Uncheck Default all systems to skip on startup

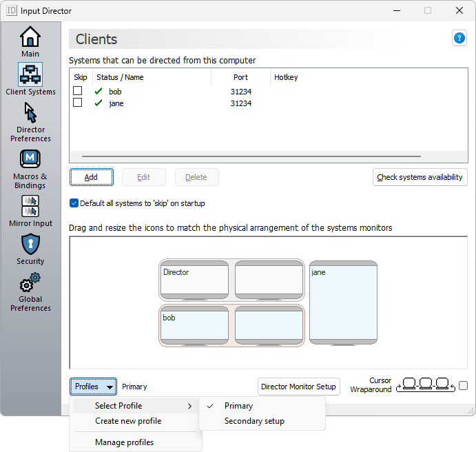click(74, 203)
